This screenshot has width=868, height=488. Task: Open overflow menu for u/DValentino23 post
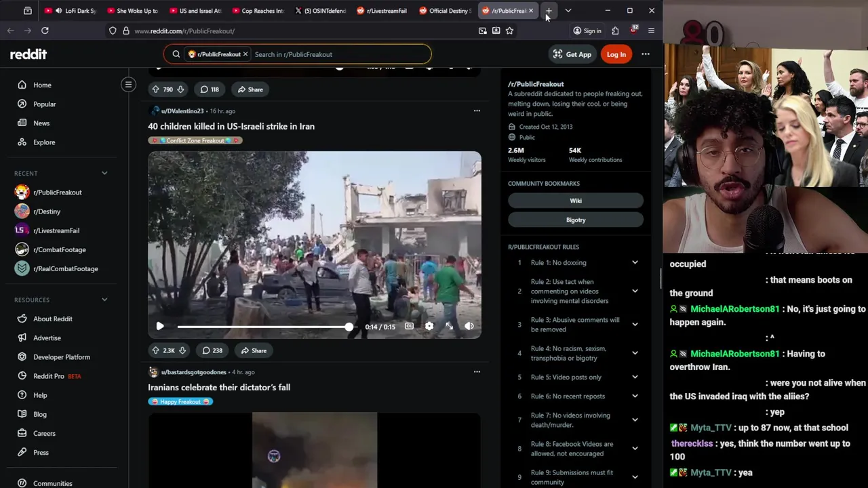(477, 110)
